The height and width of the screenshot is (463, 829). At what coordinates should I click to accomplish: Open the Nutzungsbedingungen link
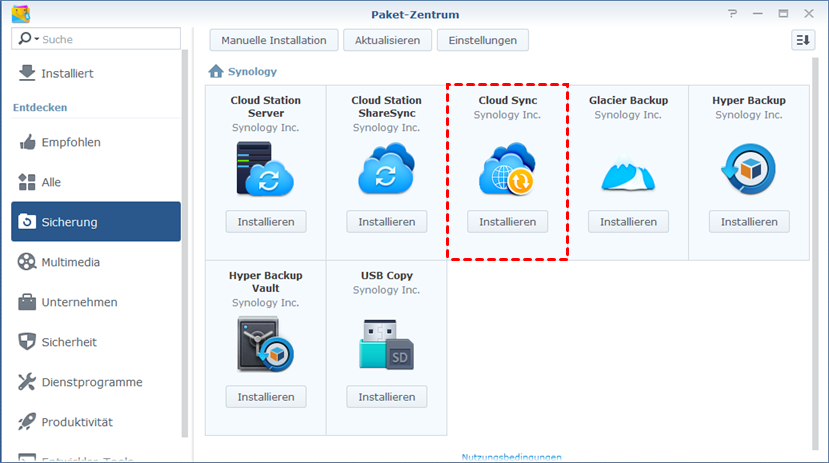tap(511, 457)
